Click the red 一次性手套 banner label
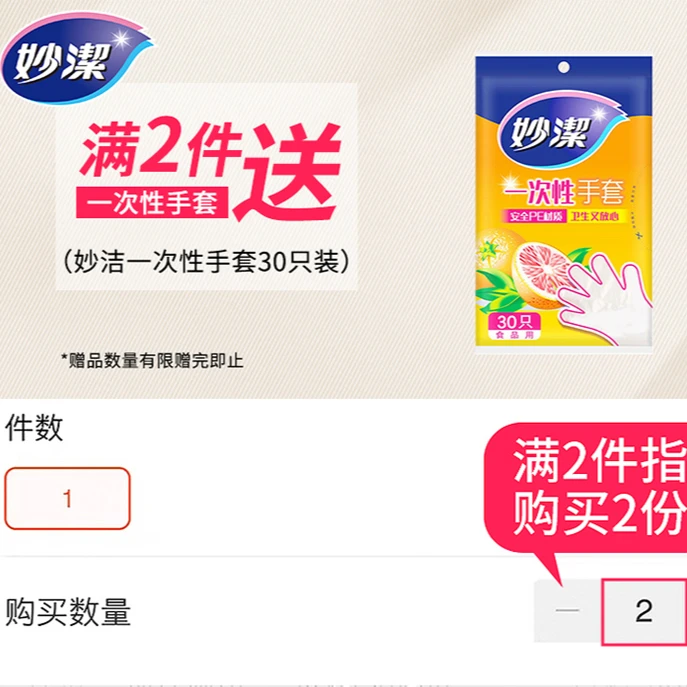Screen dimensions: 687x687 (x=152, y=202)
